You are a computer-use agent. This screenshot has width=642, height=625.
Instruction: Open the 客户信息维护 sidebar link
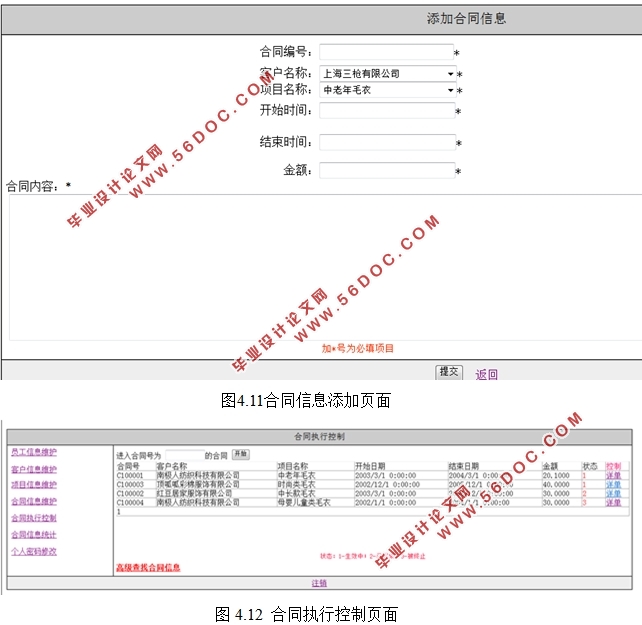[x=34, y=469]
